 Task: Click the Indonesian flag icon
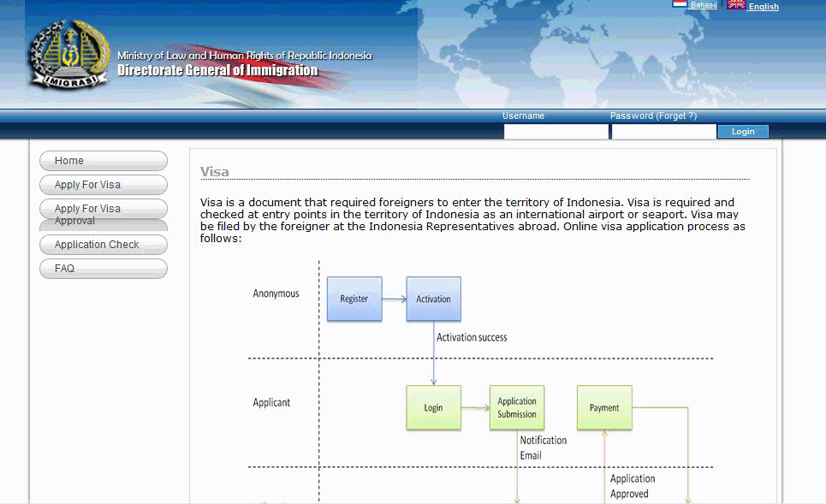click(x=680, y=4)
